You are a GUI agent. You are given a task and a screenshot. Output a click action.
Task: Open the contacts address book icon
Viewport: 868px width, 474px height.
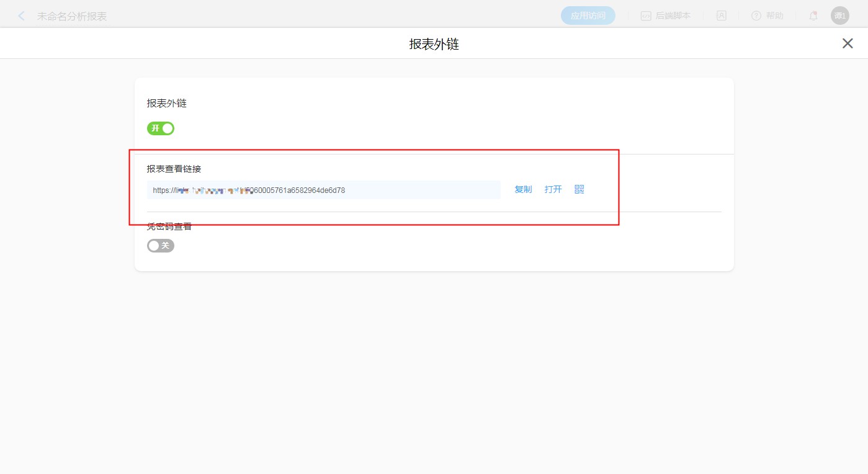[x=722, y=16]
